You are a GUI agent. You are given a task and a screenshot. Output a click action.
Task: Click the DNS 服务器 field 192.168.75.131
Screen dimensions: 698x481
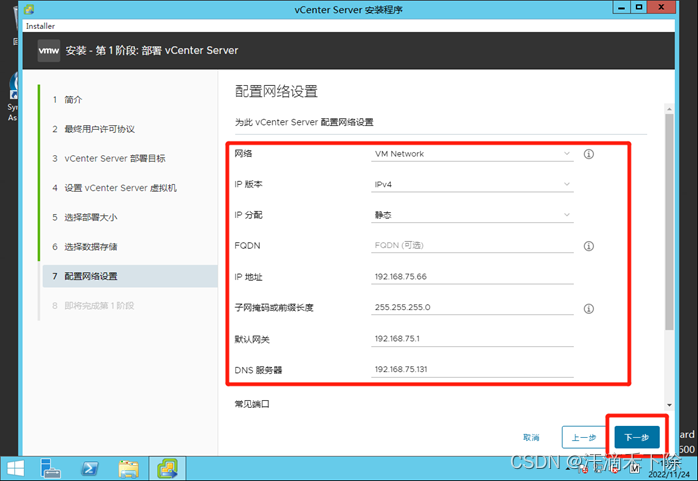tap(472, 369)
